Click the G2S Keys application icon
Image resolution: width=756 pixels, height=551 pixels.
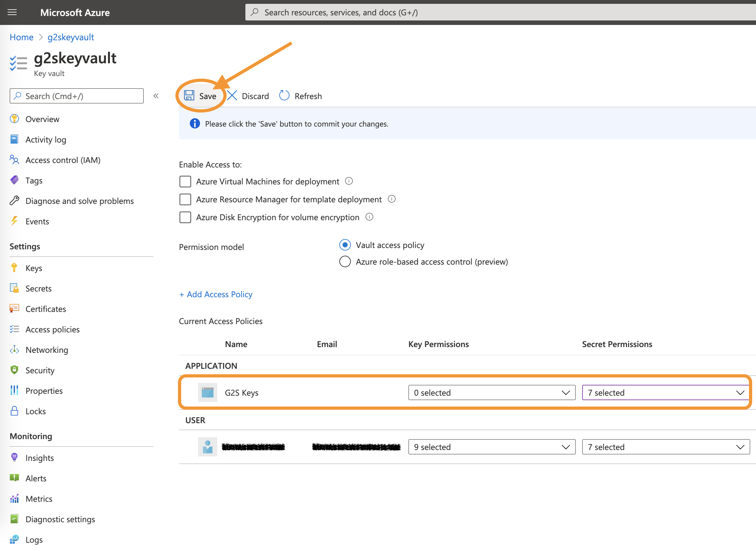(x=207, y=392)
